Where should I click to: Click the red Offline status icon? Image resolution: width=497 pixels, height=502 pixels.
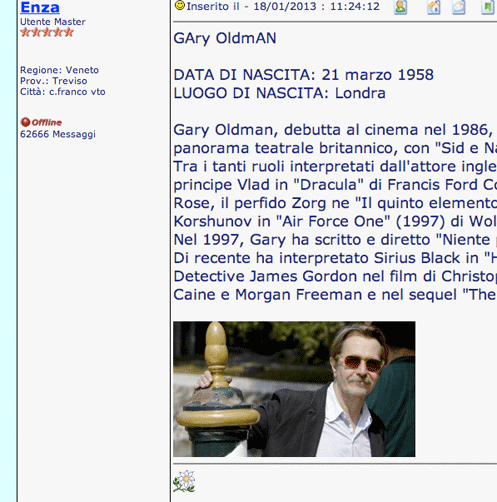[x=25, y=122]
